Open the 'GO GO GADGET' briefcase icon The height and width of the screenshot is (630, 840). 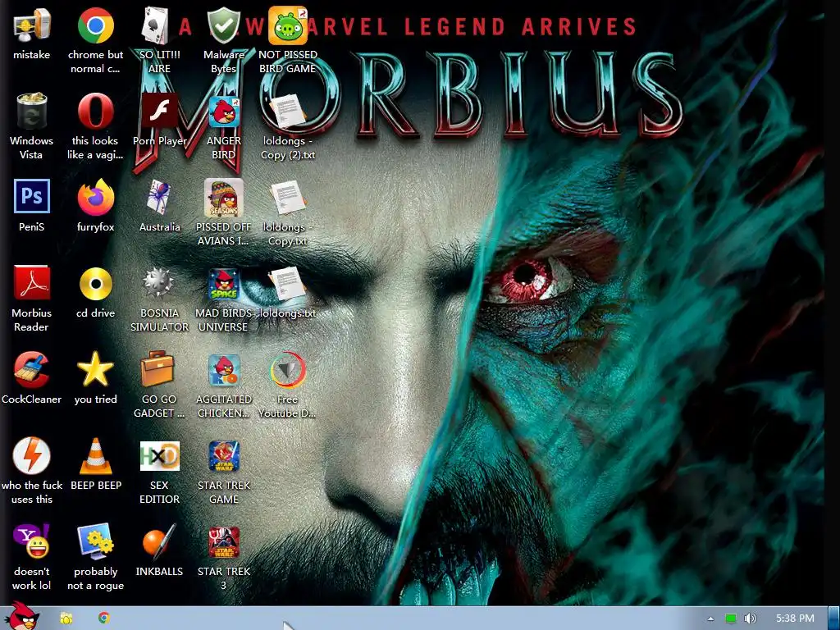pos(157,368)
